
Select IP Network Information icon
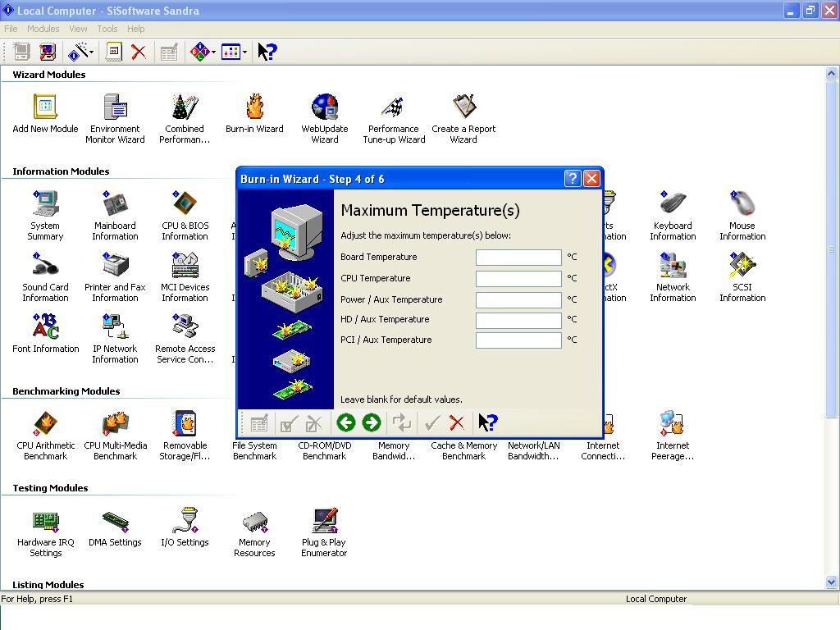[115, 339]
